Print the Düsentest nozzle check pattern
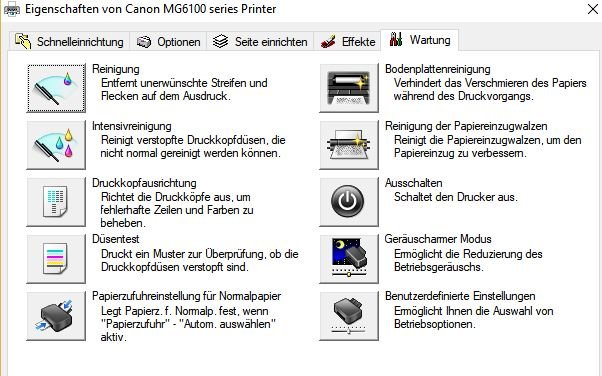The height and width of the screenshot is (376, 602). (56, 258)
